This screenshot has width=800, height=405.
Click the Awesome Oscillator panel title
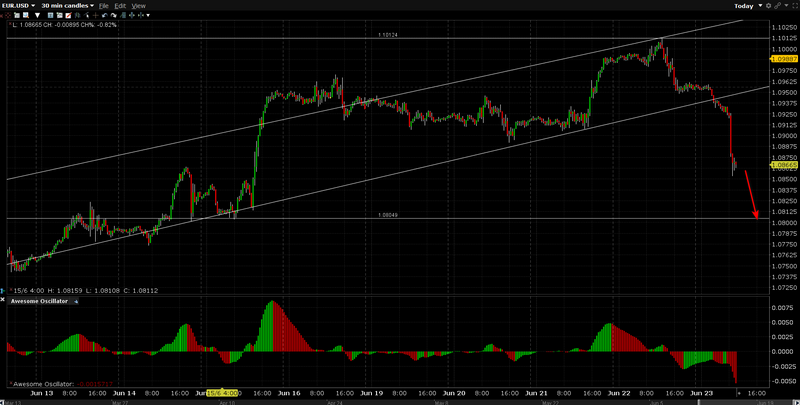(x=39, y=301)
